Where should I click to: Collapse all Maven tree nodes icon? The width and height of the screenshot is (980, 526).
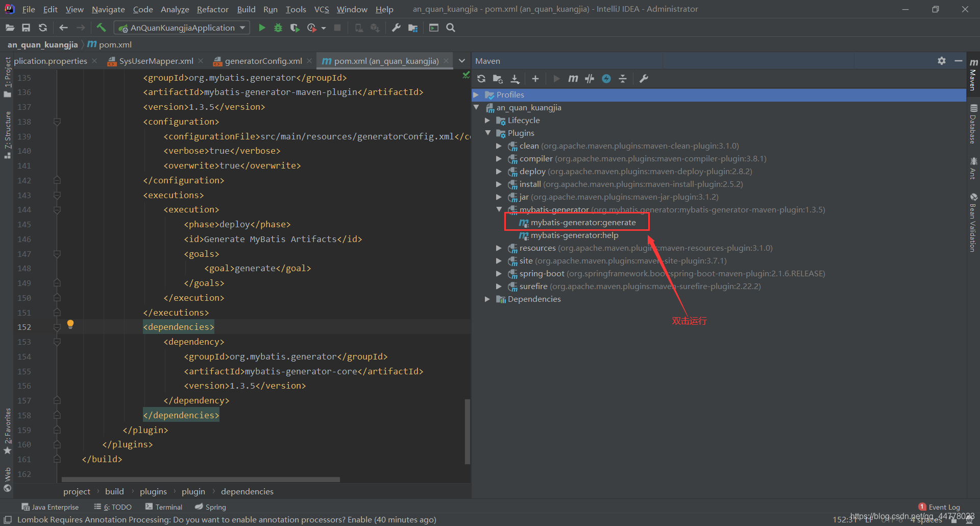click(x=623, y=79)
